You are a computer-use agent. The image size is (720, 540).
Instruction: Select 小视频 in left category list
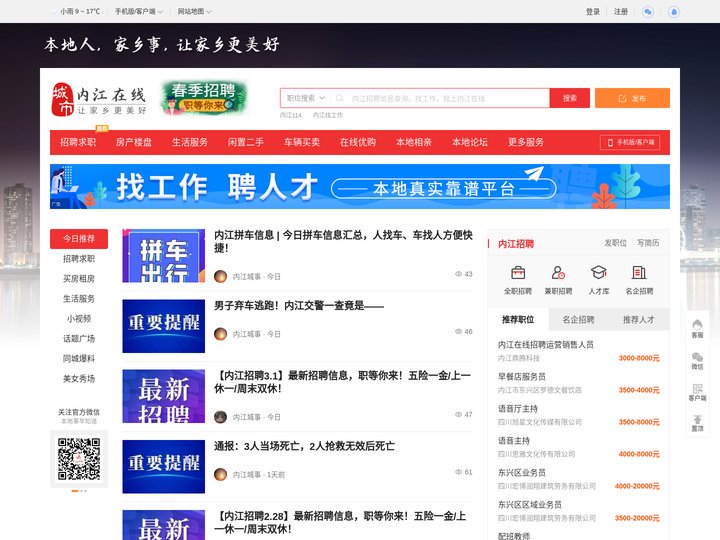pos(79,319)
